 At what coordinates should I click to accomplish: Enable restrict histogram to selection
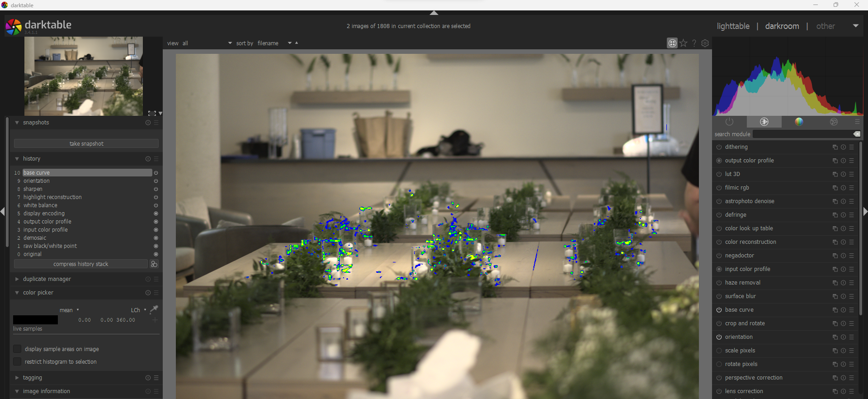pos(17,361)
